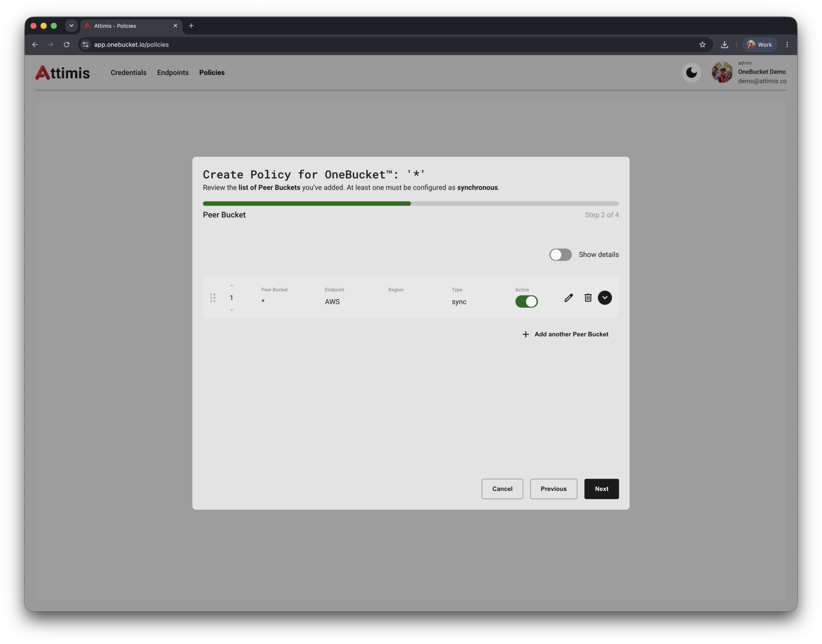The width and height of the screenshot is (822, 644).
Task: Expand the peer bucket row with chevron button
Action: 605,298
